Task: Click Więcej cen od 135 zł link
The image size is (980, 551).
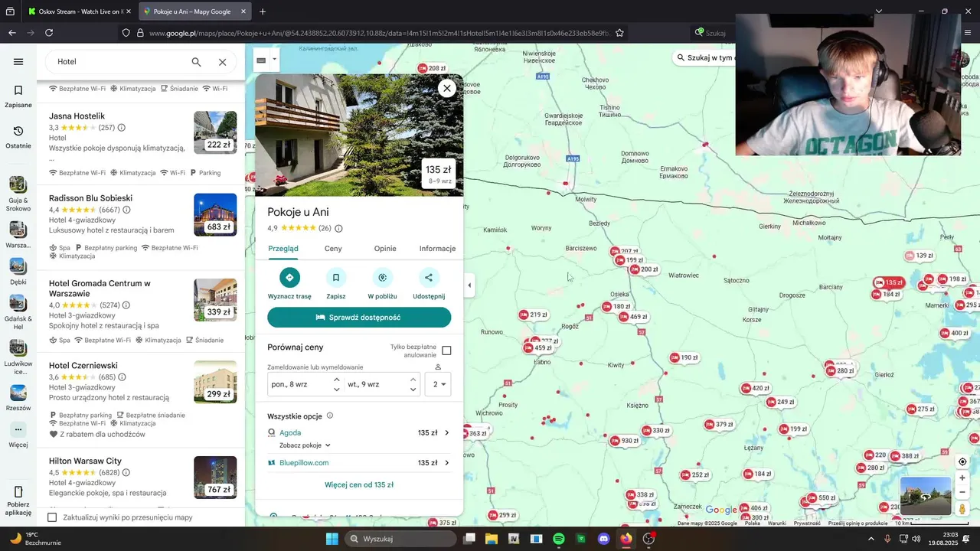Action: click(x=359, y=484)
